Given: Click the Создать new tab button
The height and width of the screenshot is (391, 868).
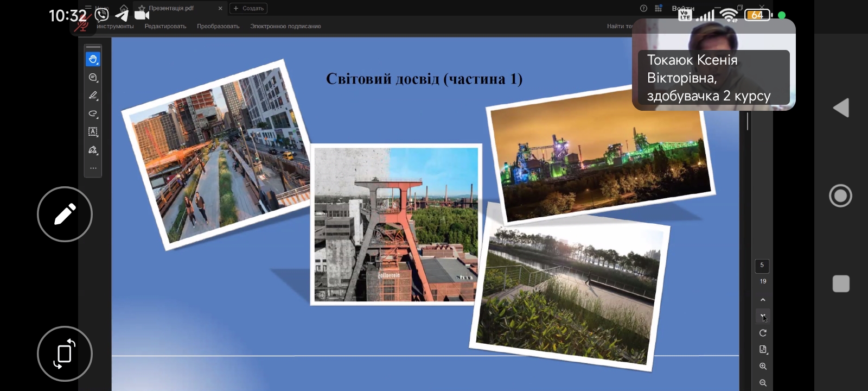Looking at the screenshot, I should (248, 8).
